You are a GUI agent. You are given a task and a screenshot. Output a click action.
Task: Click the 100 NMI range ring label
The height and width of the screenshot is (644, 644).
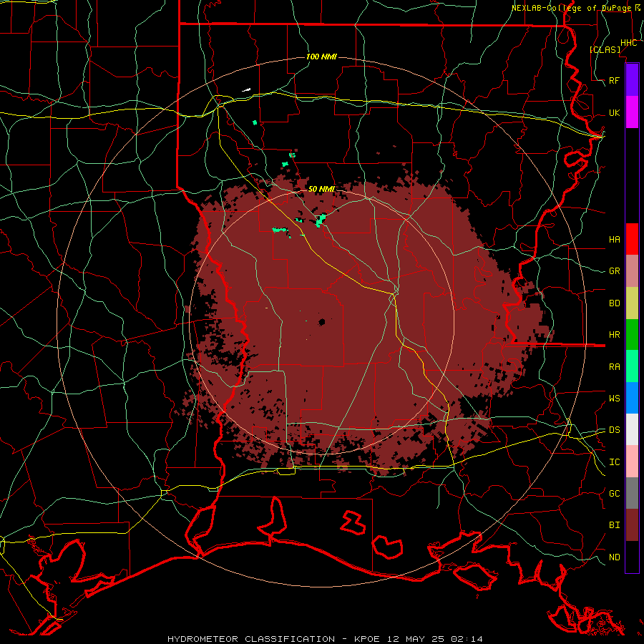click(x=321, y=57)
